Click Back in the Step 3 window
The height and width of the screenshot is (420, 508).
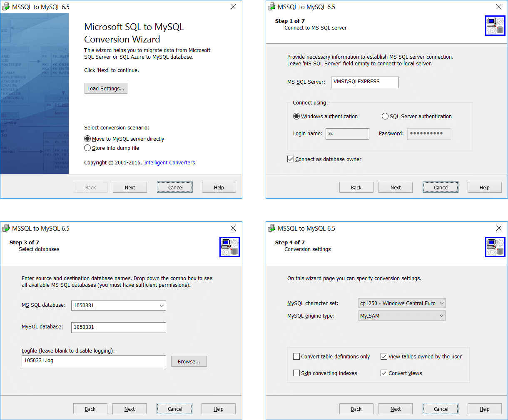(90, 409)
